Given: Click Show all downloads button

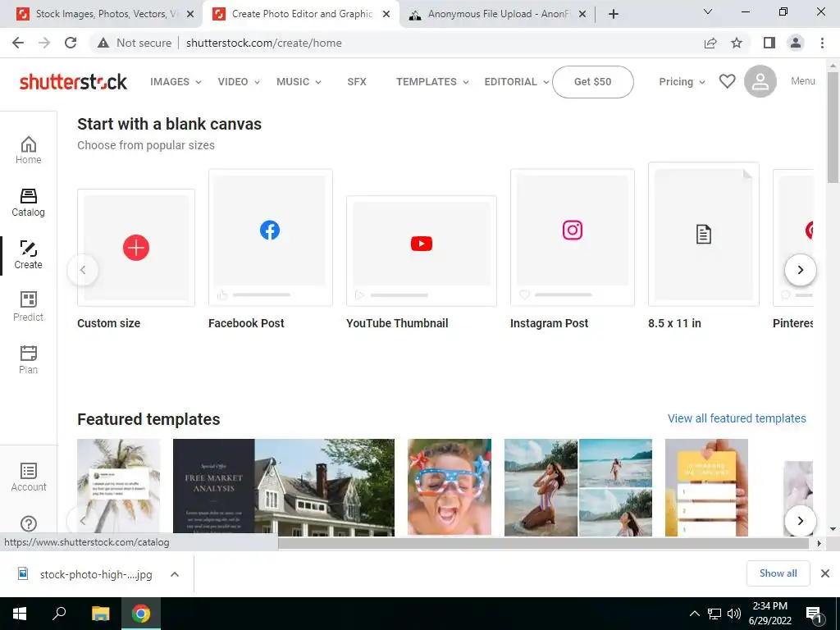Looking at the screenshot, I should pyautogui.click(x=778, y=573).
